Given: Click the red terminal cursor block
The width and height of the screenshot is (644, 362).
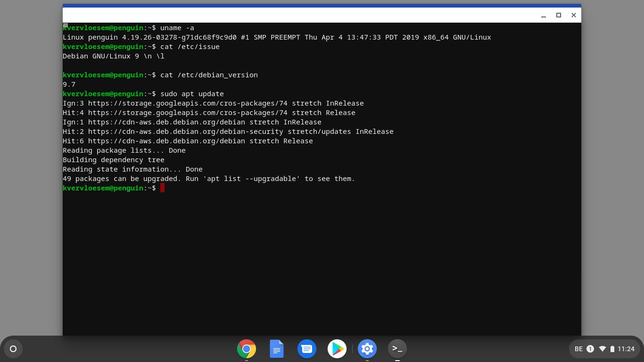Looking at the screenshot, I should 162,188.
